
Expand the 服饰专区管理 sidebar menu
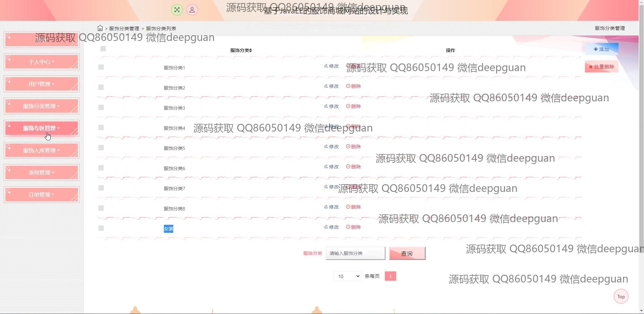point(41,128)
